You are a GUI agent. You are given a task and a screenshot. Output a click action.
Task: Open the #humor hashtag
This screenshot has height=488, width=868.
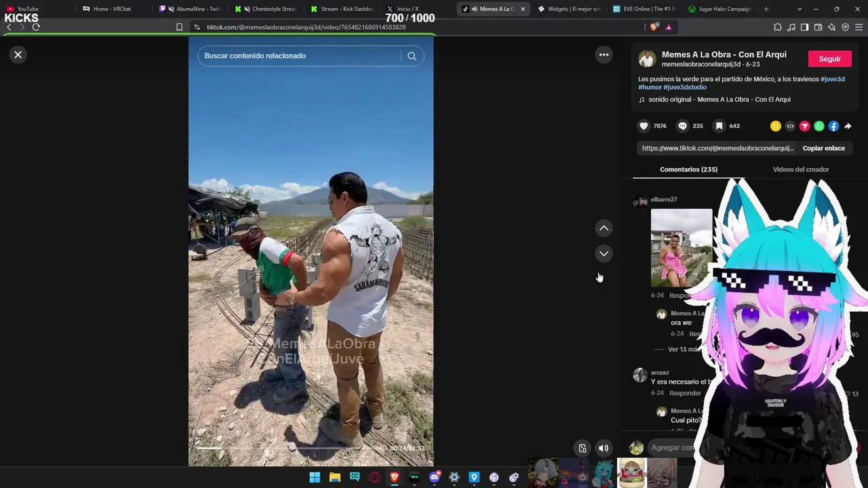pyautogui.click(x=650, y=87)
